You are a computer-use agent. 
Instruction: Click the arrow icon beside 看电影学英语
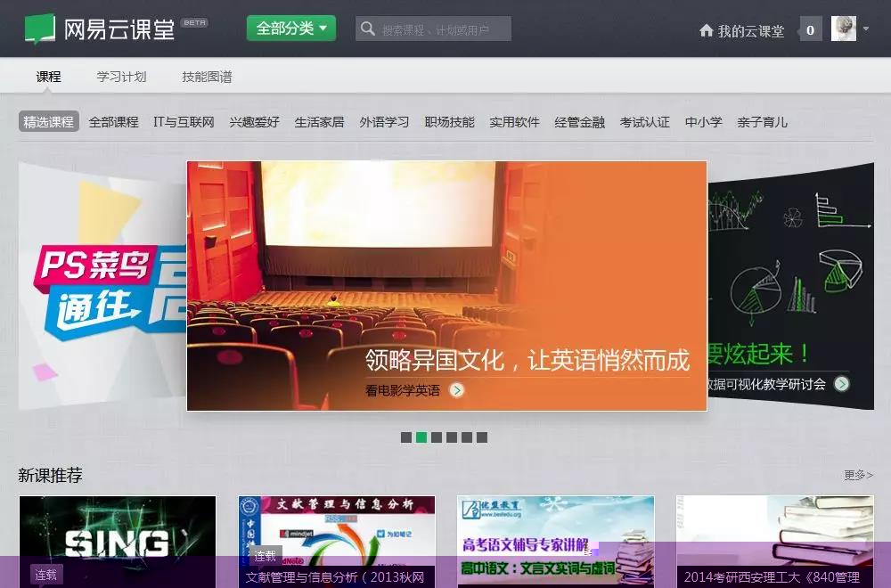coord(456,390)
